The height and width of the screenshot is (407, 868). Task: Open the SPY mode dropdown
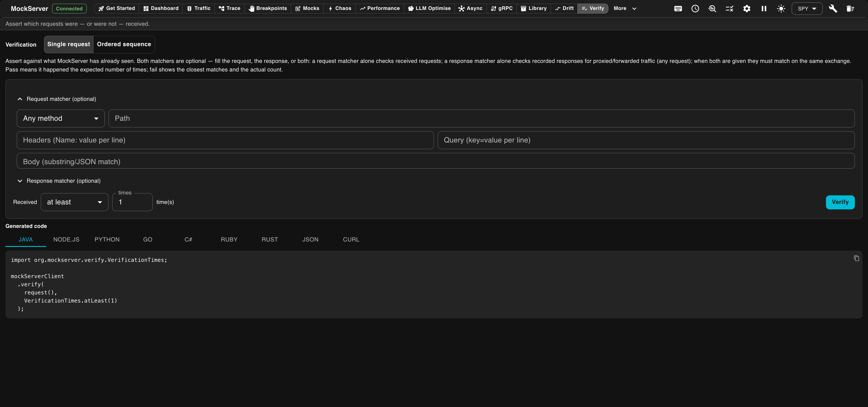[807, 9]
